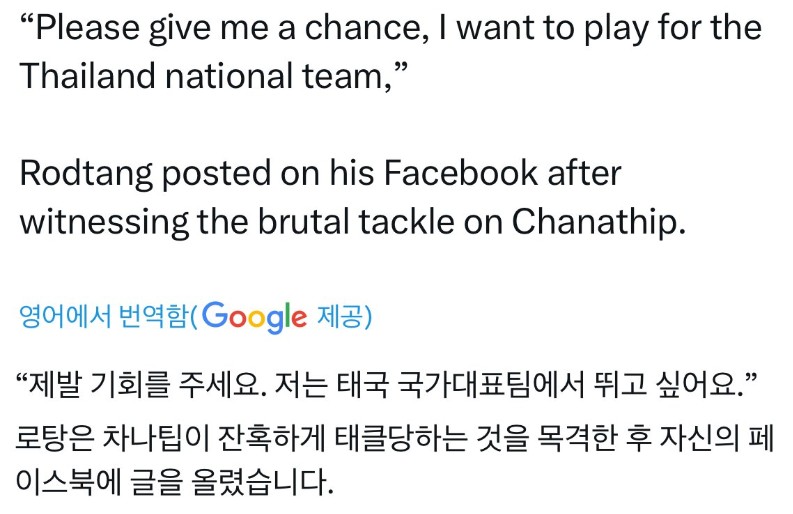Image resolution: width=793 pixels, height=514 pixels.
Task: Click the Google logo in translation notice
Action: click(x=254, y=317)
